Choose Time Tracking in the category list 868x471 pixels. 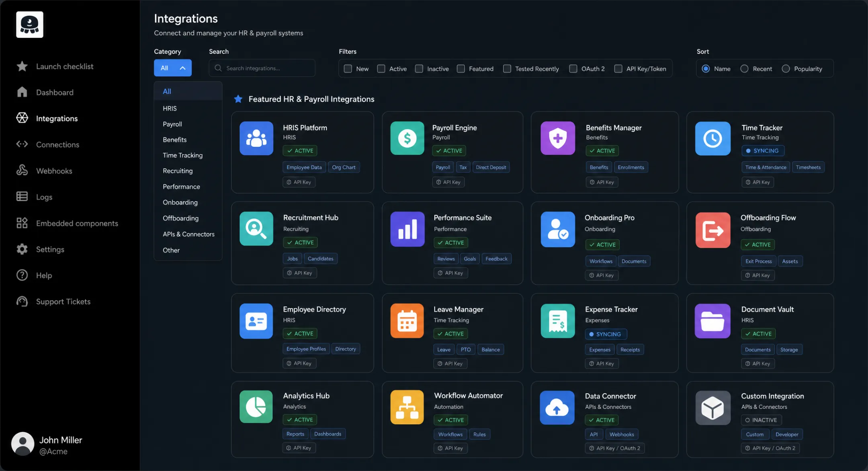pos(188,155)
